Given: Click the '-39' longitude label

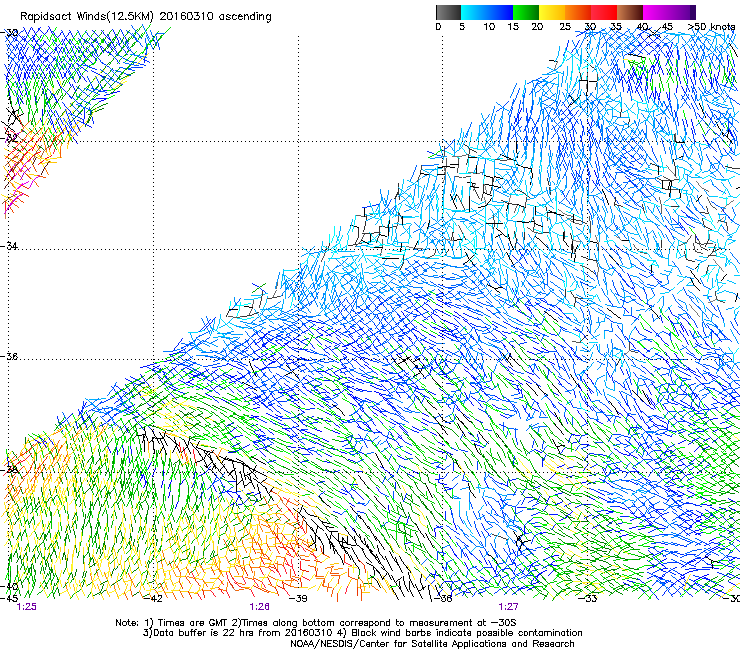Looking at the screenshot, I should click(x=298, y=599).
